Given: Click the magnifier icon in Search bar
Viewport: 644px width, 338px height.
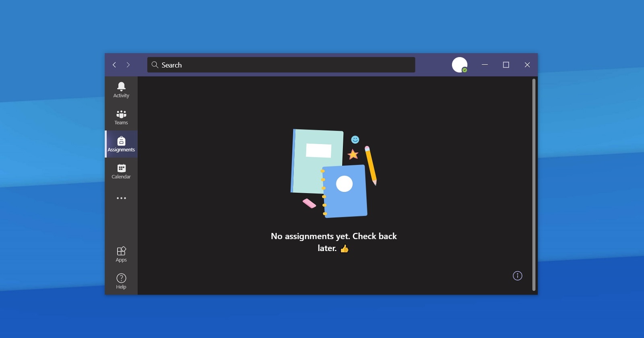Looking at the screenshot, I should [155, 65].
